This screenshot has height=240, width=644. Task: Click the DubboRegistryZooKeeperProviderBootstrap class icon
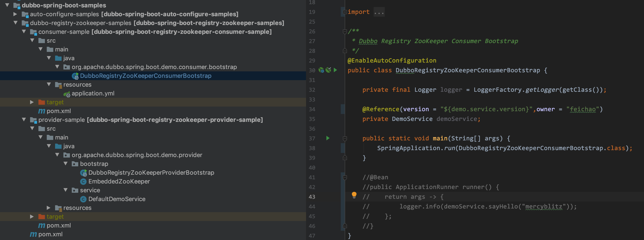click(x=83, y=173)
